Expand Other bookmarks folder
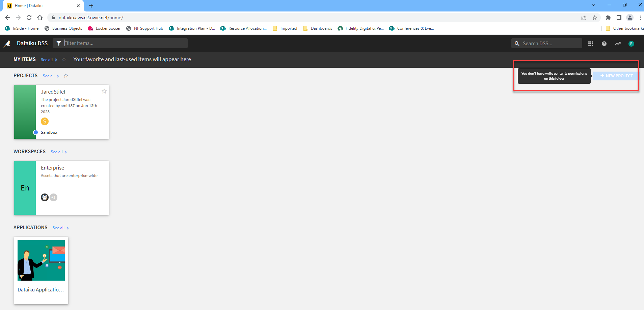The image size is (644, 310). (625, 28)
